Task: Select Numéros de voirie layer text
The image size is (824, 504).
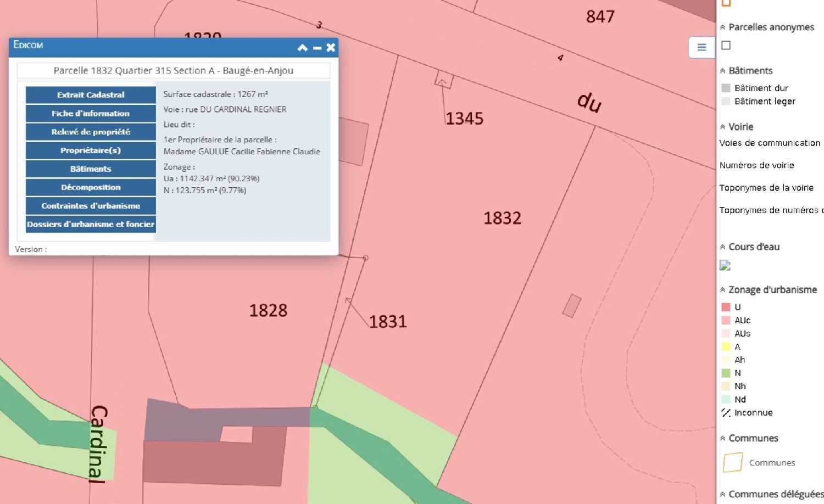Action: pyautogui.click(x=756, y=165)
